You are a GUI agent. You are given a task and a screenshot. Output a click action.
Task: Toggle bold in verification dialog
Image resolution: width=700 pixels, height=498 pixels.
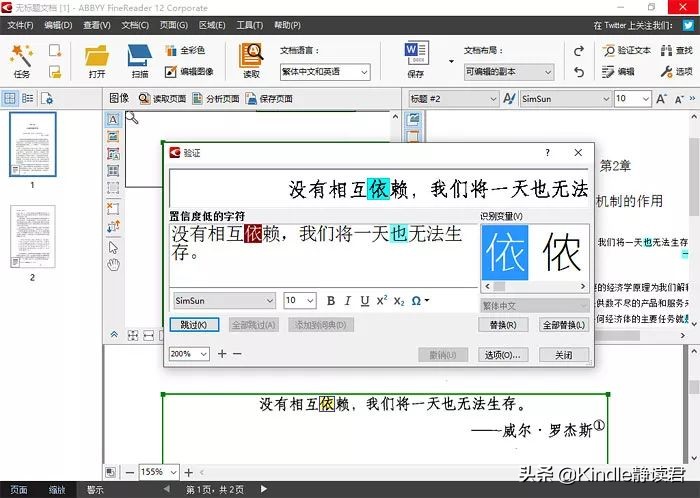pyautogui.click(x=331, y=301)
